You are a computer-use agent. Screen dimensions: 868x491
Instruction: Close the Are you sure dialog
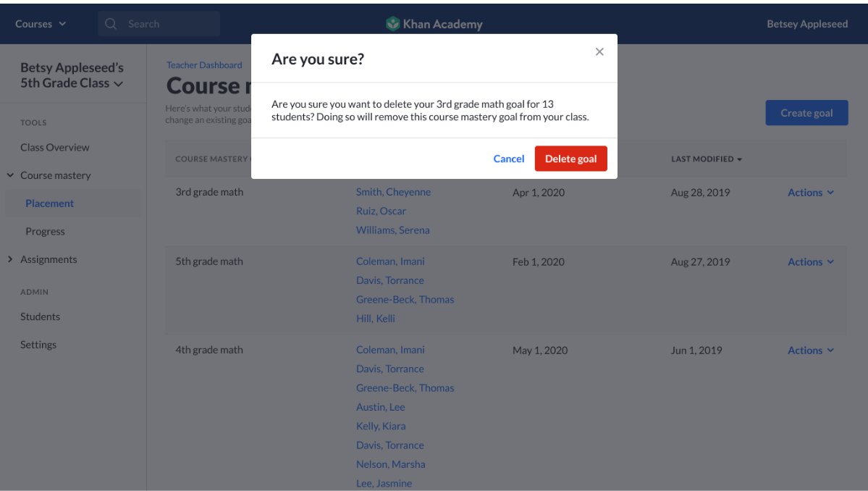pos(599,51)
